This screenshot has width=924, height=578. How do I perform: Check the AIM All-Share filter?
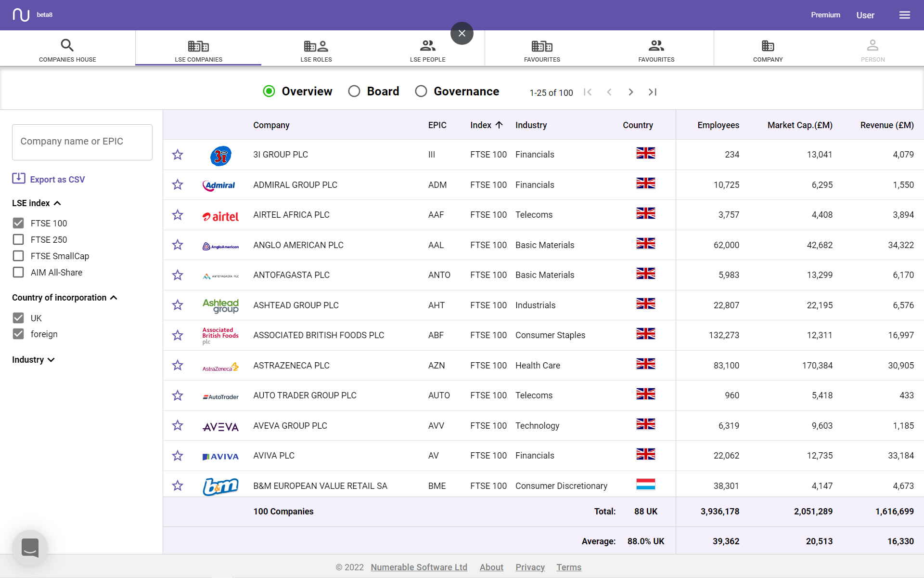(x=18, y=272)
